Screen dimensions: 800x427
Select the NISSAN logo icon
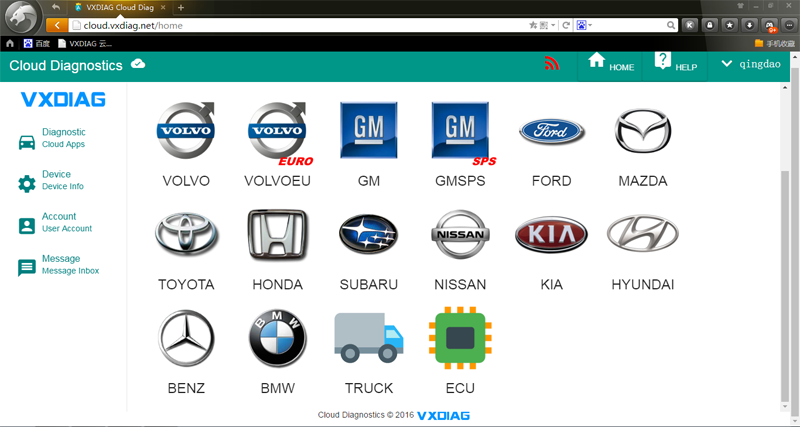coord(461,234)
